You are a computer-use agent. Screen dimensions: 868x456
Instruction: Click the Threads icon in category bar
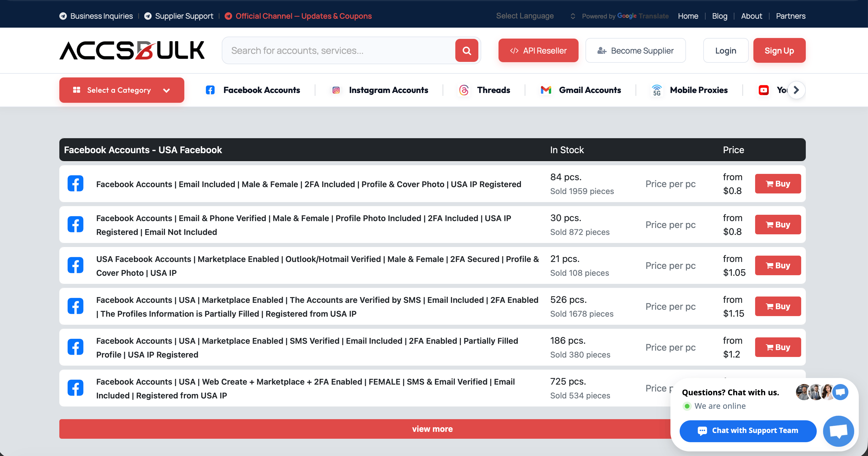tap(464, 90)
